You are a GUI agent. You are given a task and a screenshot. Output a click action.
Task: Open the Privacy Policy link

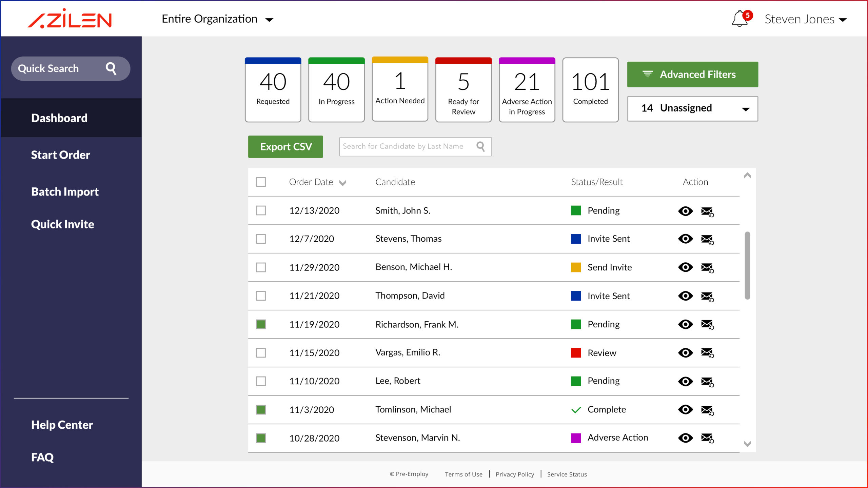tap(515, 474)
